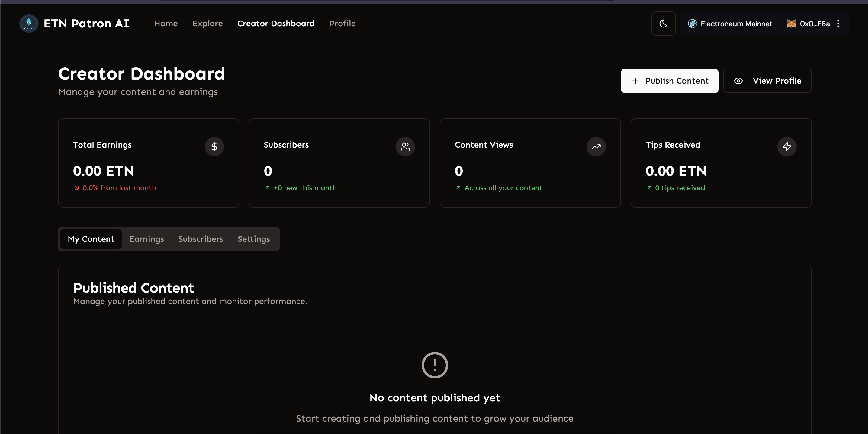Select the My Content tab
The image size is (868, 434).
(91, 239)
